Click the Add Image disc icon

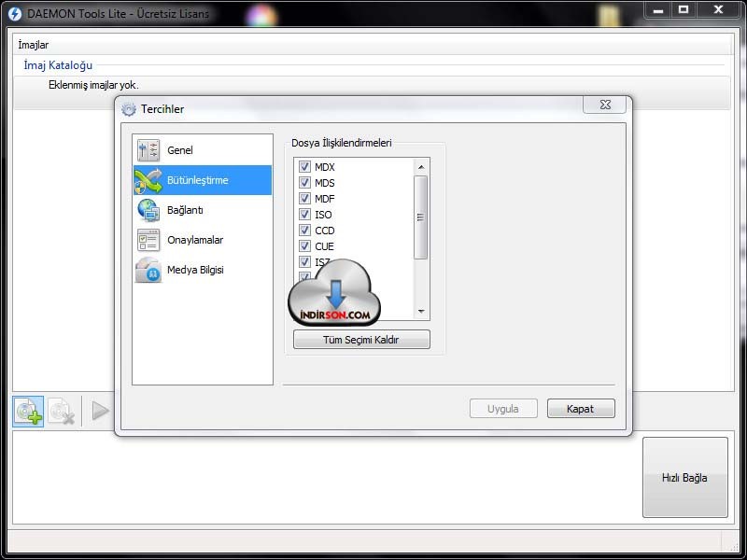28,411
